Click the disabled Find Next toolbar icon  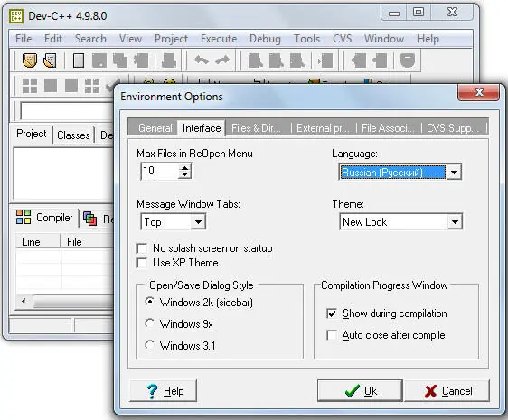click(x=296, y=61)
